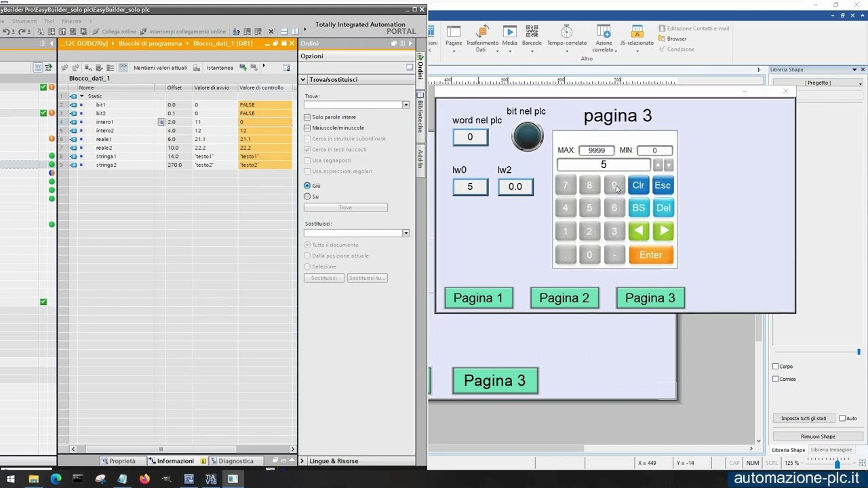Click the round bit nel plc lamp

pyautogui.click(x=528, y=136)
